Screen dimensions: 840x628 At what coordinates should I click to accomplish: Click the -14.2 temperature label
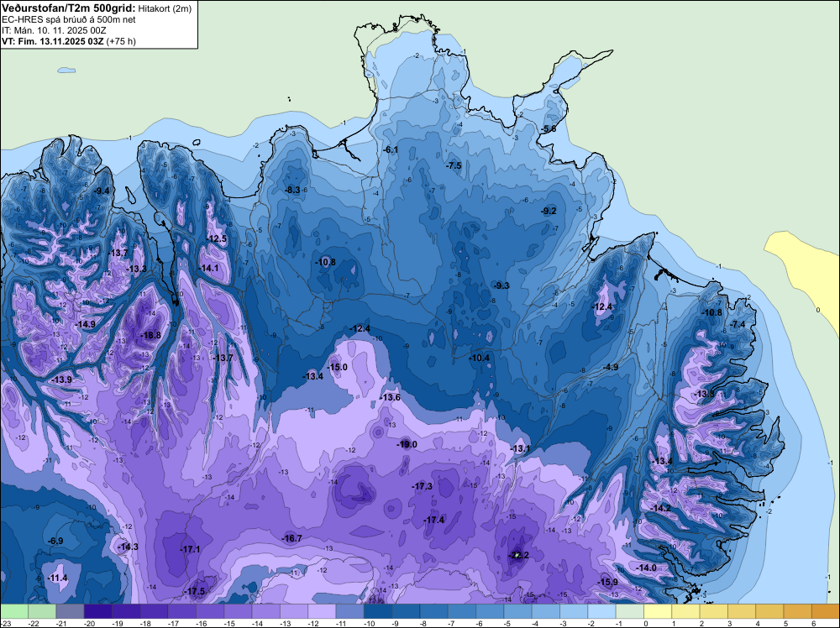point(660,508)
